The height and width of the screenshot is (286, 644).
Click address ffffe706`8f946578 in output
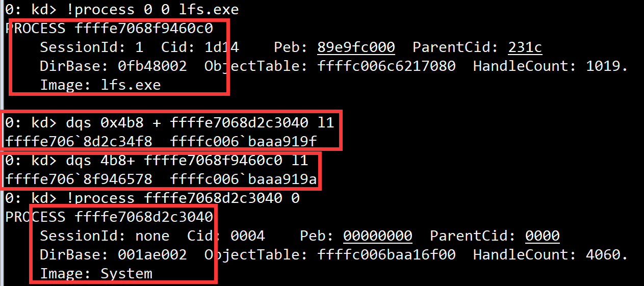(79, 179)
